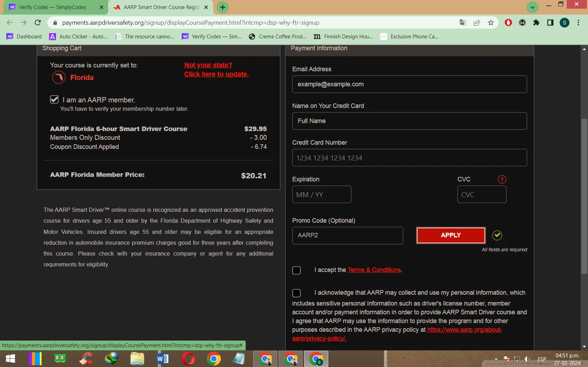
Task: Click the Click here to update link
Action: (216, 74)
